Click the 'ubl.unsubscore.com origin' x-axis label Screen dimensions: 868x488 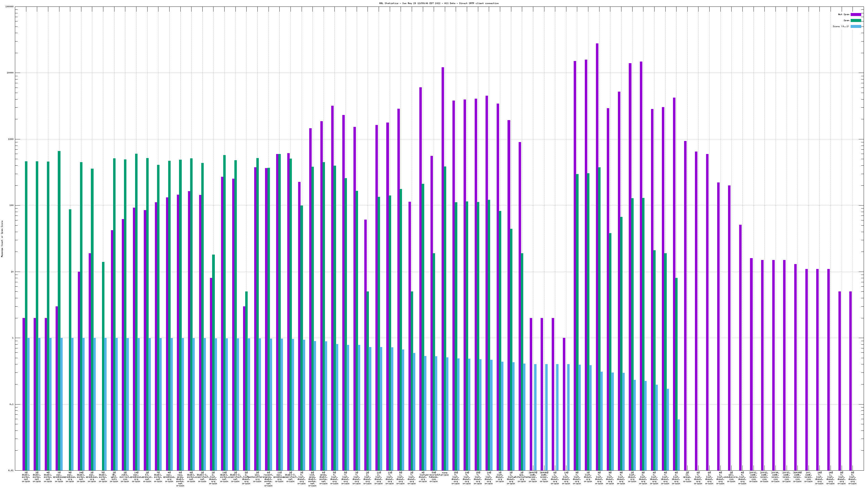coord(731,477)
